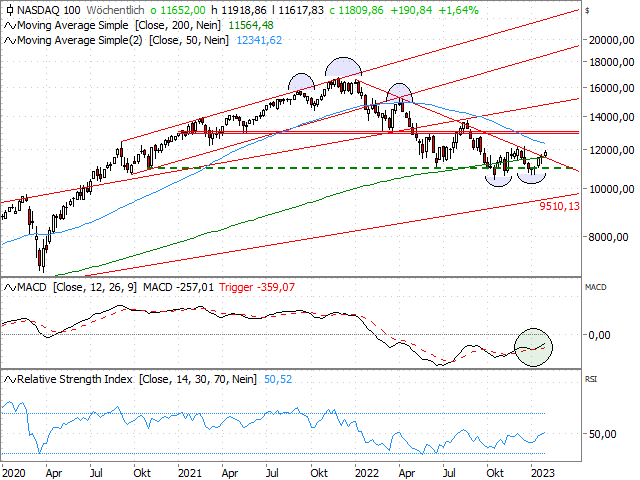Click the line icon before Moving Average Simple(2)
640x480 pixels.
tap(10, 40)
